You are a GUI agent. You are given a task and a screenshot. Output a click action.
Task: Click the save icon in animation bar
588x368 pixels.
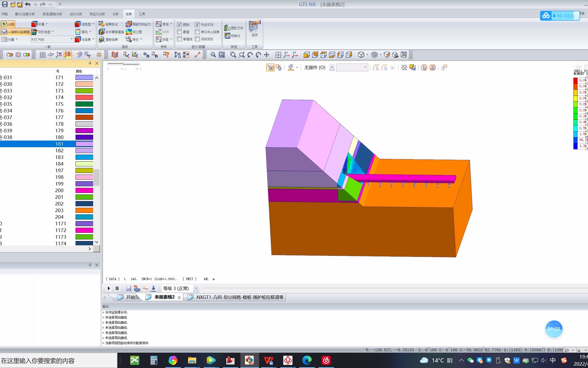tap(128, 289)
